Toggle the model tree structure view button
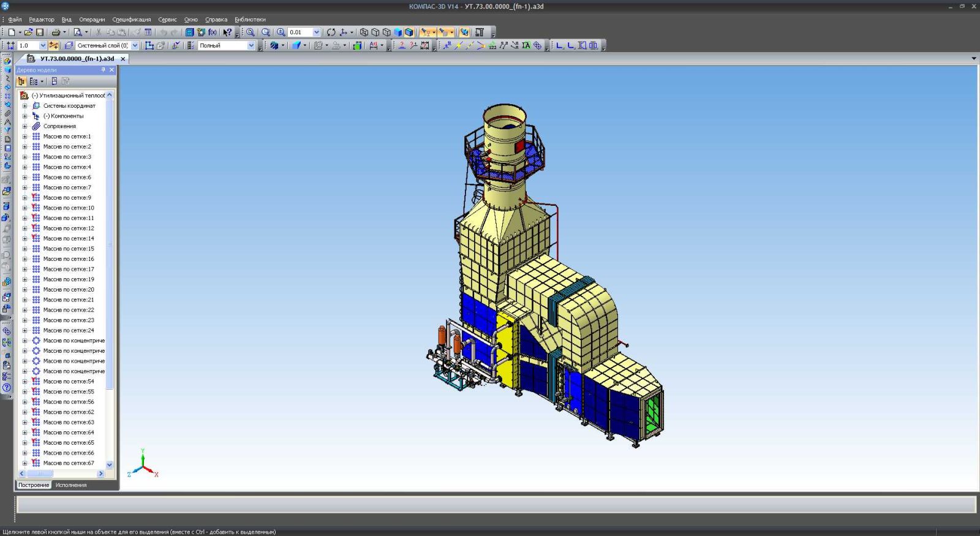The width and height of the screenshot is (980, 536). 22,81
